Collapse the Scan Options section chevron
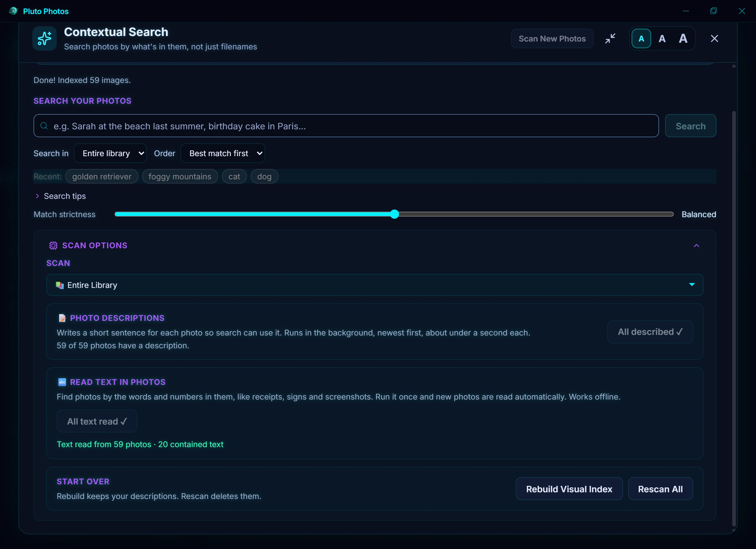Viewport: 756px width, 549px height. point(696,246)
